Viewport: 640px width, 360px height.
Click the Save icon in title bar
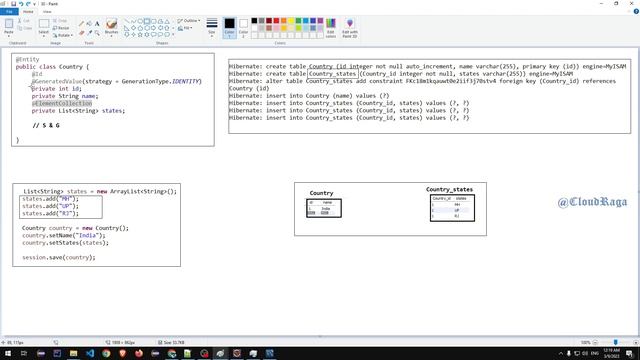[13, 4]
